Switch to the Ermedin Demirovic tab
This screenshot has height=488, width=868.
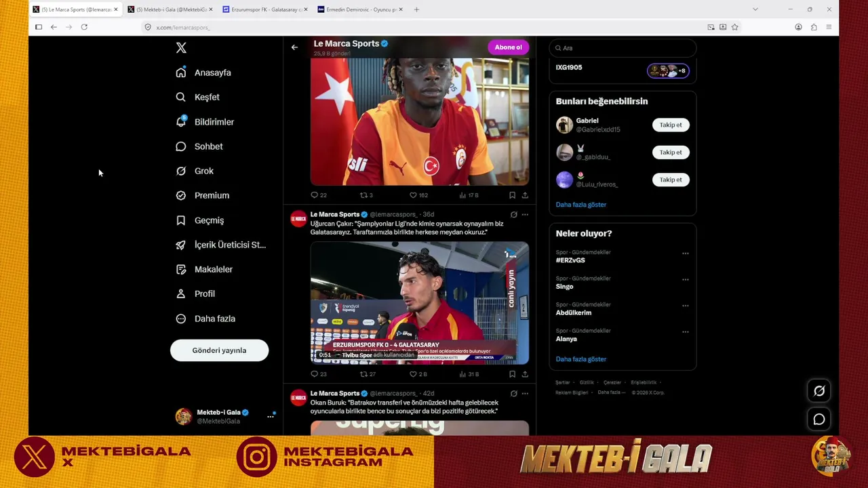click(360, 9)
